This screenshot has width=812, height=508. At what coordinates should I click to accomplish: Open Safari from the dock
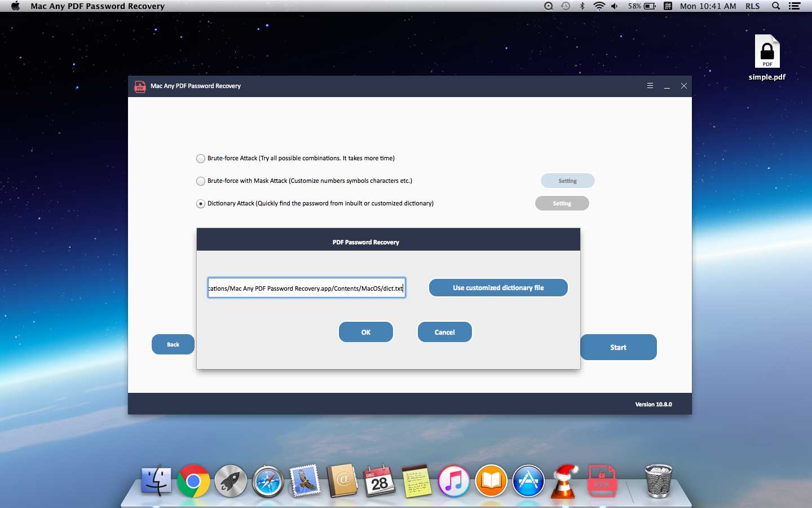pos(268,481)
